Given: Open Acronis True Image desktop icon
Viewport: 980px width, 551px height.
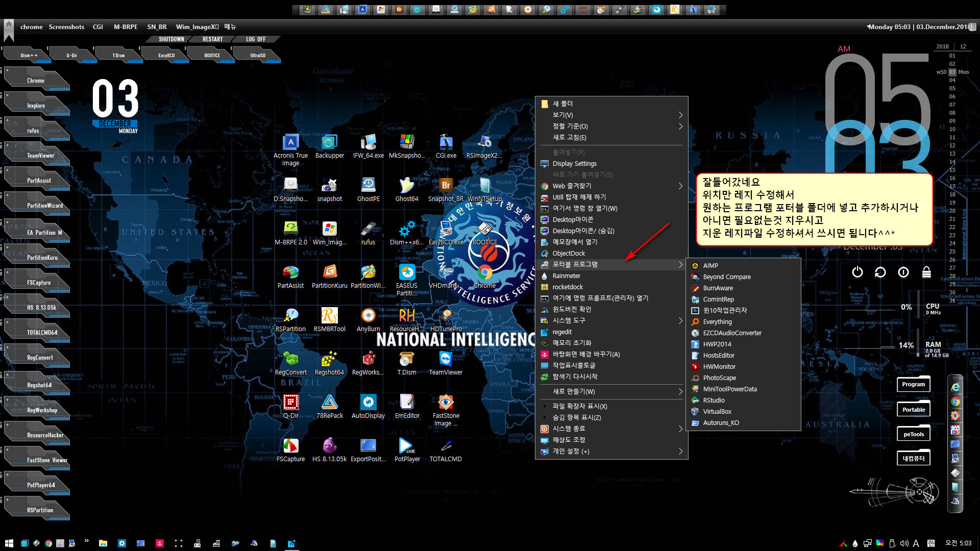Looking at the screenshot, I should 290,150.
